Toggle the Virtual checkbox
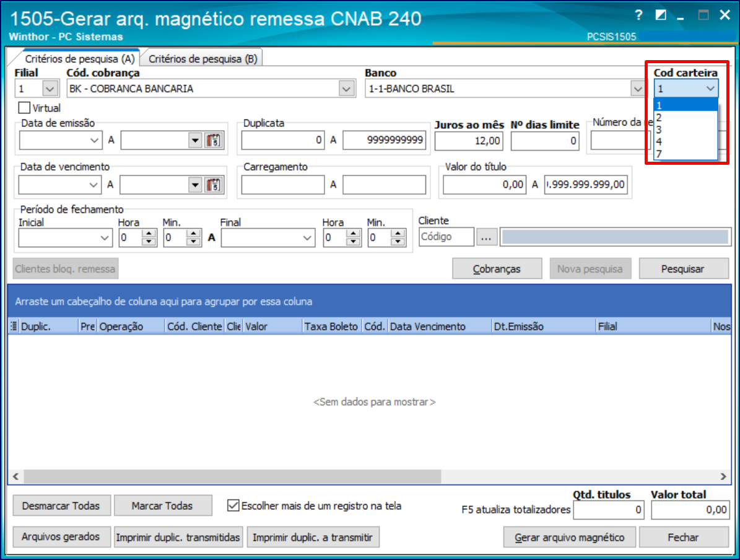This screenshot has width=740, height=560. coord(25,108)
